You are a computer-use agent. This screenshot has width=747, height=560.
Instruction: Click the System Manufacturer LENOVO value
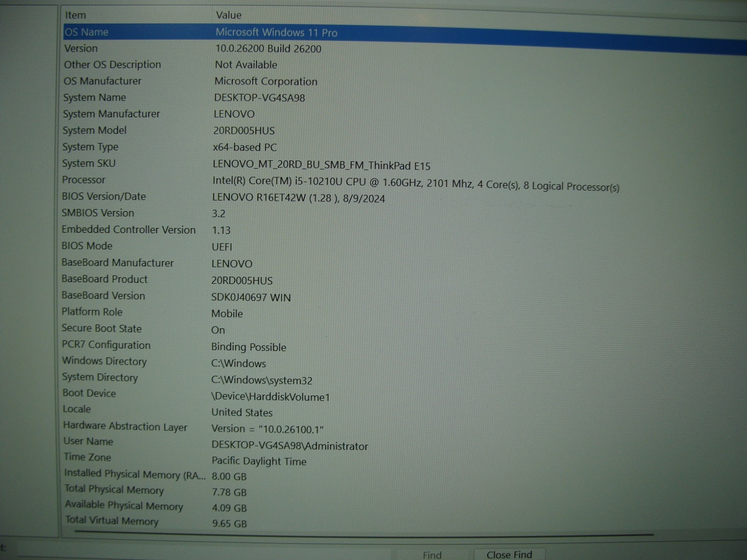pyautogui.click(x=234, y=114)
